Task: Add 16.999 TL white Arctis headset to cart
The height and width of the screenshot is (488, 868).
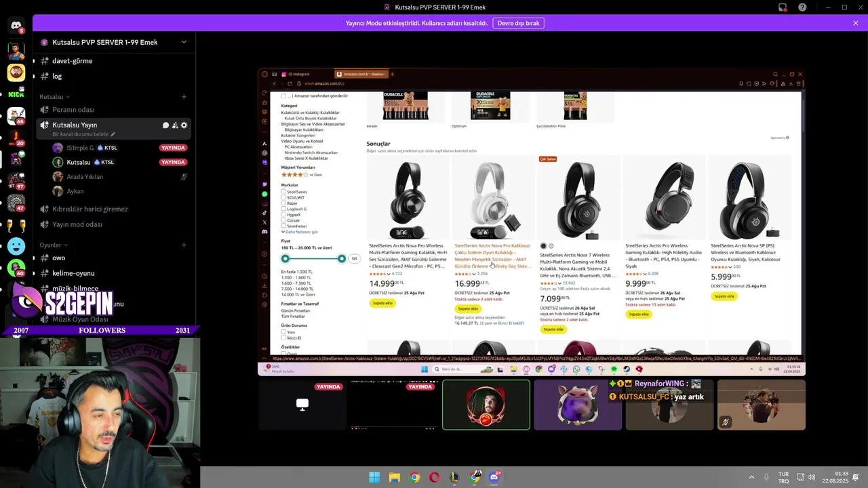Action: point(468,308)
